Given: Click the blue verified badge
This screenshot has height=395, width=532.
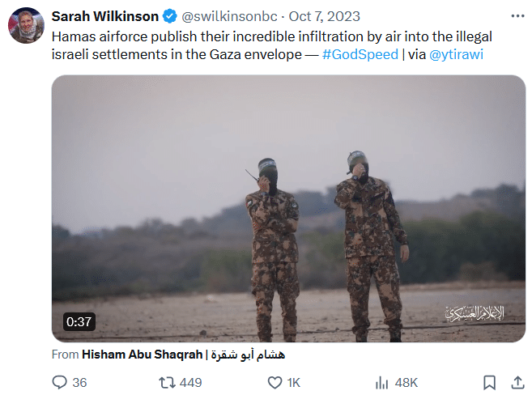Looking at the screenshot, I should tap(170, 16).
